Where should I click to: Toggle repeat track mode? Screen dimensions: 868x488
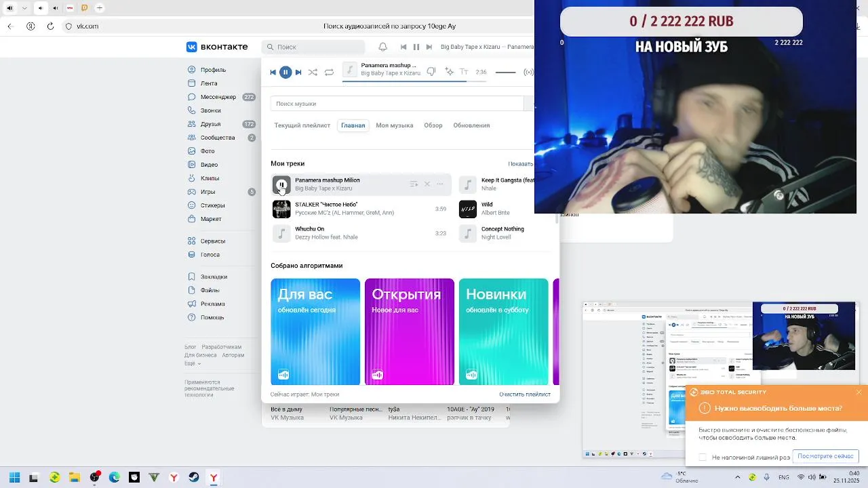point(329,72)
